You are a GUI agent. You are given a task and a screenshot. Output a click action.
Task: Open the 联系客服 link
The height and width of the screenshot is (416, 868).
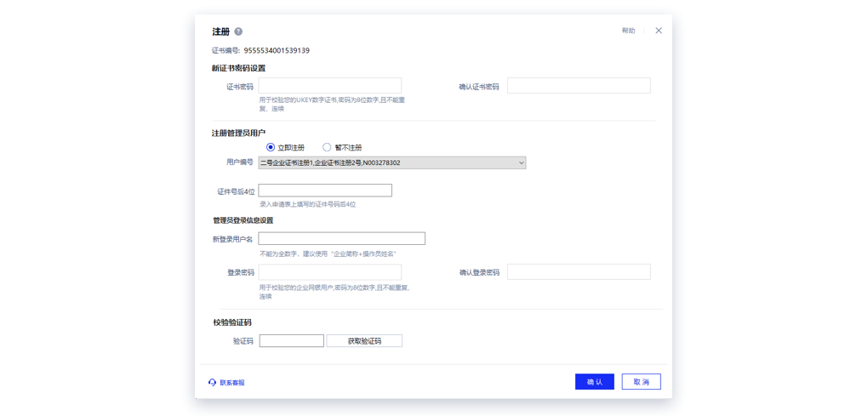pos(232,383)
